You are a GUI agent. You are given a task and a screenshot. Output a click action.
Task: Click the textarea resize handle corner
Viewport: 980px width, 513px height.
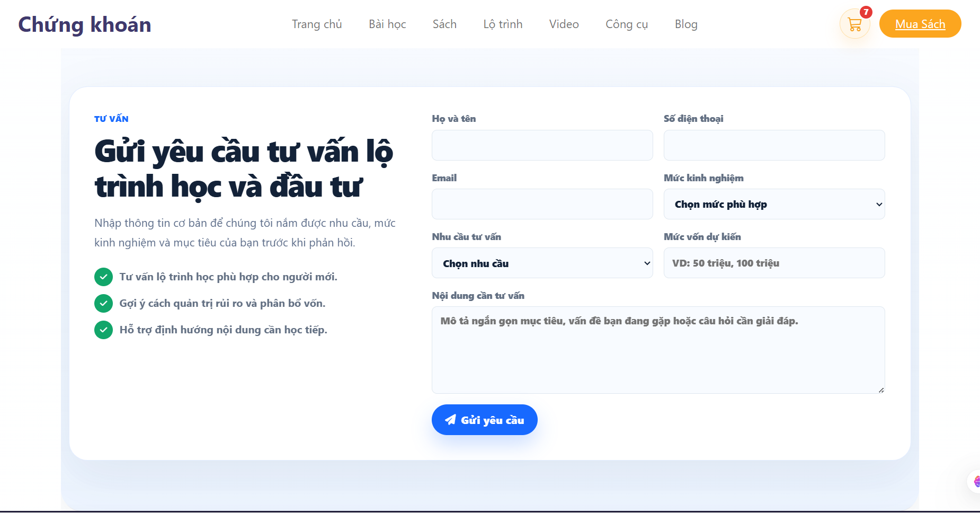[881, 390]
